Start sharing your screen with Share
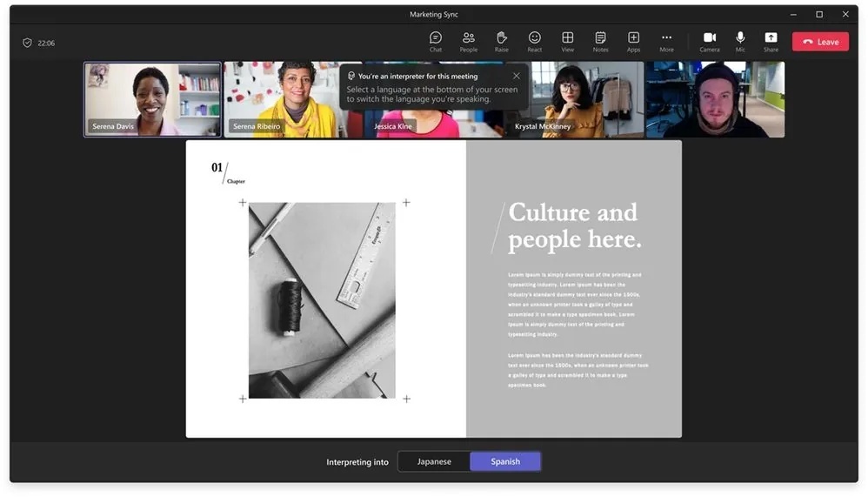Screen dimensions: 868x497 (771, 41)
